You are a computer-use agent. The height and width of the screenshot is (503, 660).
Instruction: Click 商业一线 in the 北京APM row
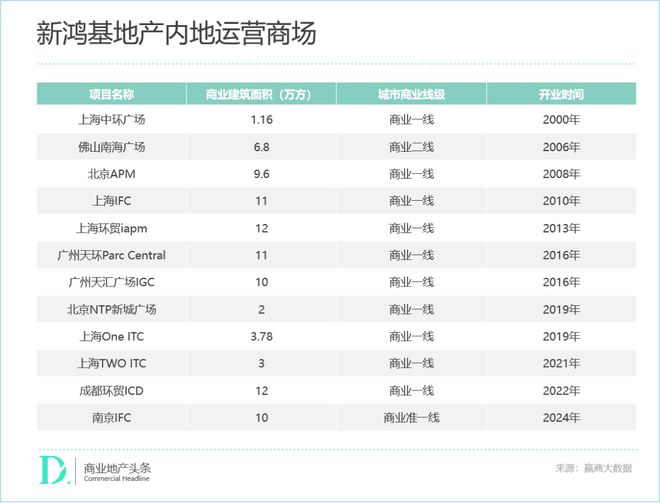411,174
